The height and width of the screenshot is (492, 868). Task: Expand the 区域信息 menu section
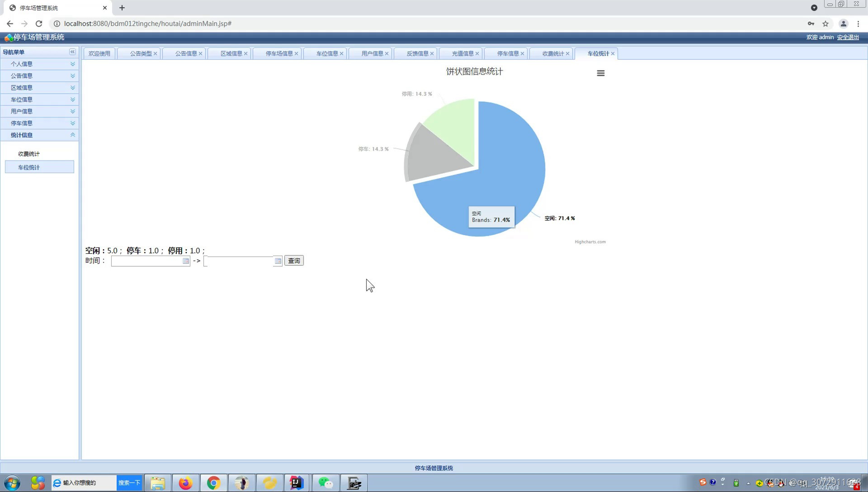point(39,88)
